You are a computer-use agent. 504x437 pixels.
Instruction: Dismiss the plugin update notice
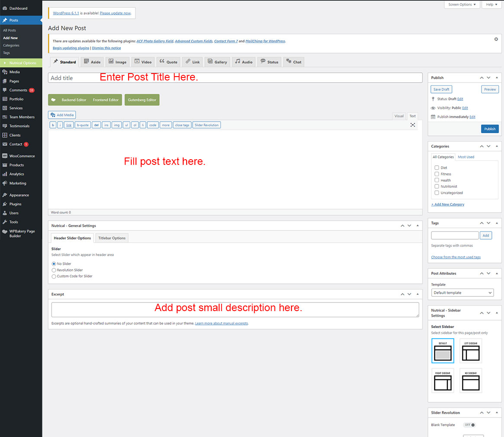[x=496, y=39]
